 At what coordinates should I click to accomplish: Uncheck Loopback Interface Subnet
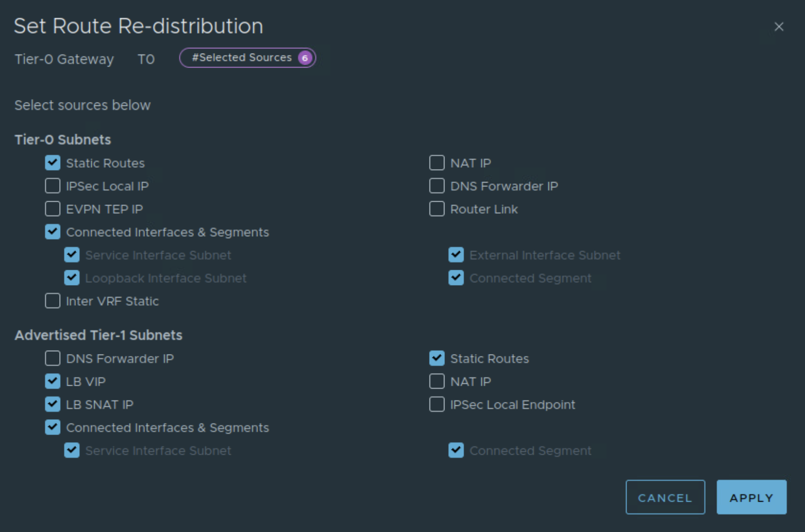(x=72, y=278)
